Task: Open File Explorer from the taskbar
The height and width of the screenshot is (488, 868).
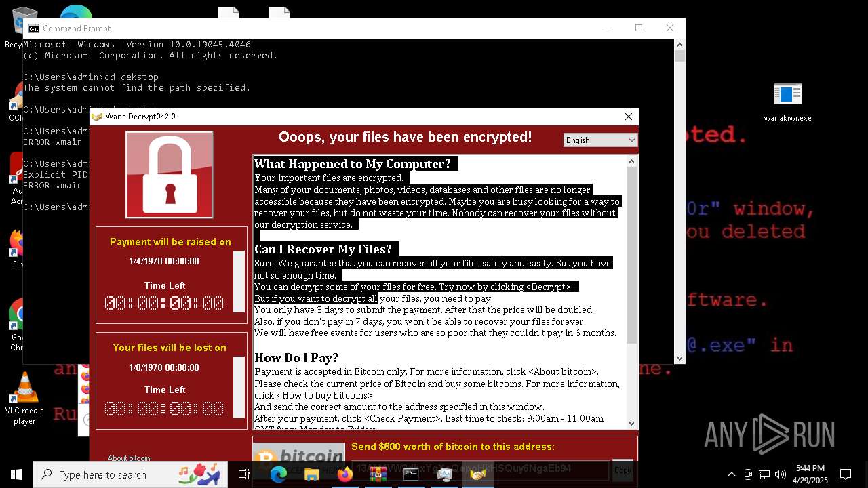Action: (x=312, y=474)
